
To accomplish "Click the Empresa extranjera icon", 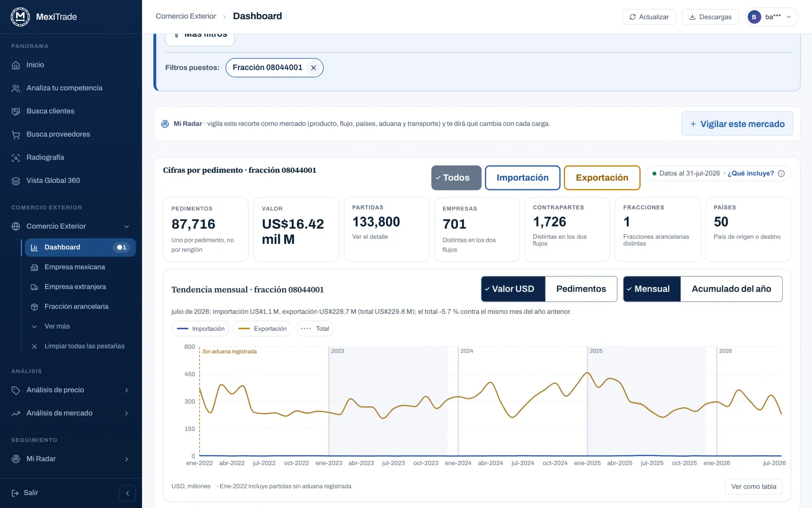I will tap(35, 287).
